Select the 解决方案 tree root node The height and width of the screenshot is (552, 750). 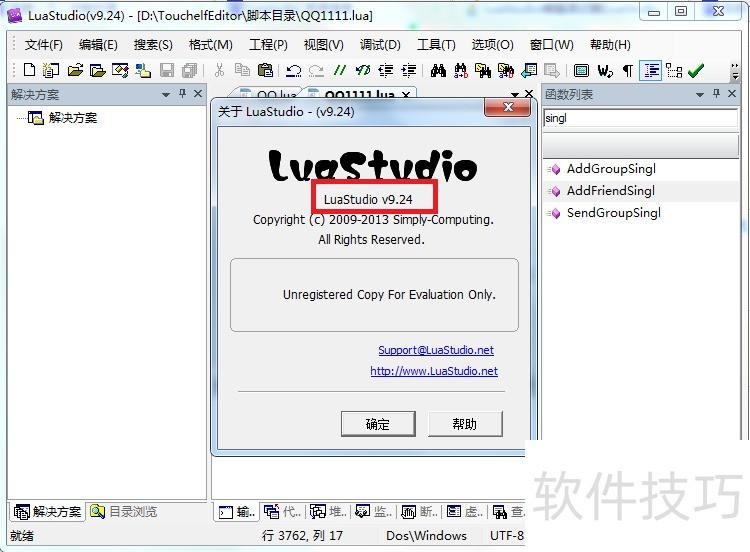[63, 118]
